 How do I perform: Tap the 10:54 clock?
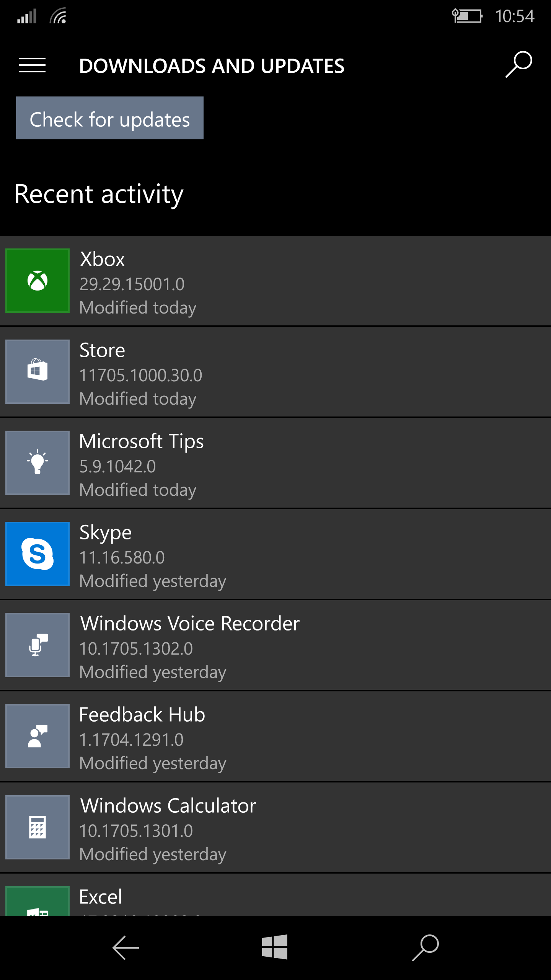pos(515,16)
